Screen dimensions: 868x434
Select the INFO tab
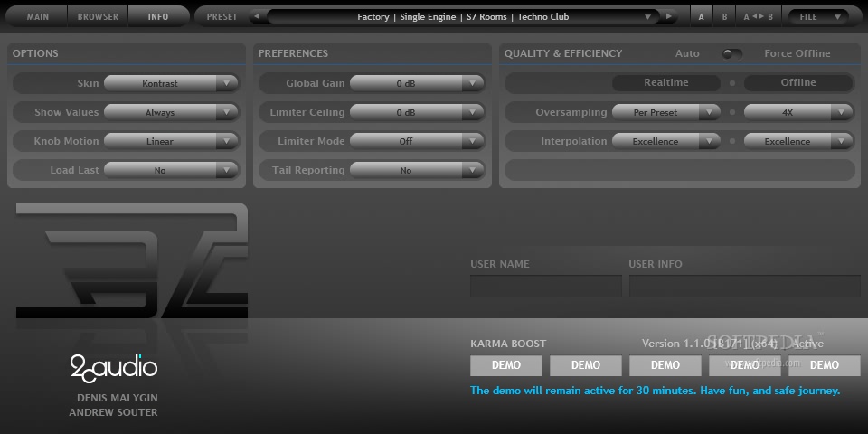[158, 16]
